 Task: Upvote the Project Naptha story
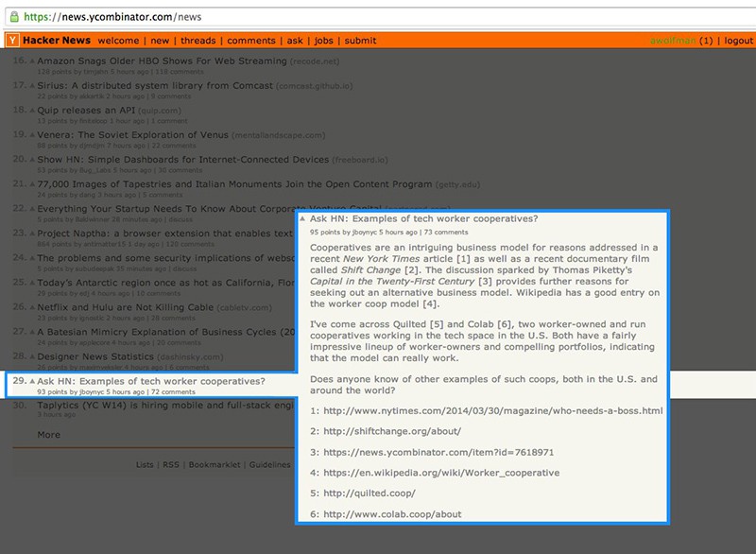(x=32, y=234)
